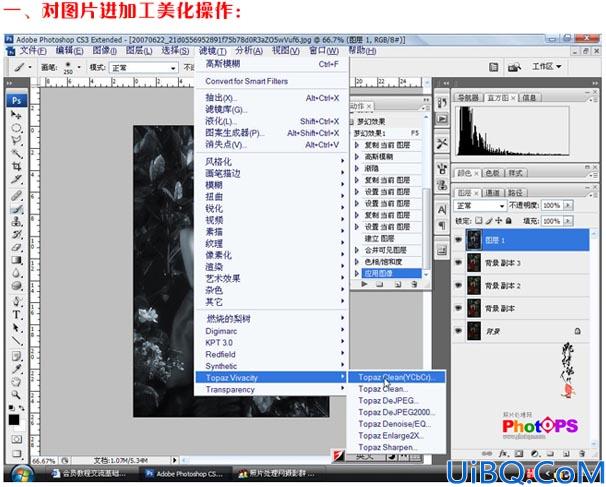
Task: Delete action using trash icon
Action: [x=414, y=284]
